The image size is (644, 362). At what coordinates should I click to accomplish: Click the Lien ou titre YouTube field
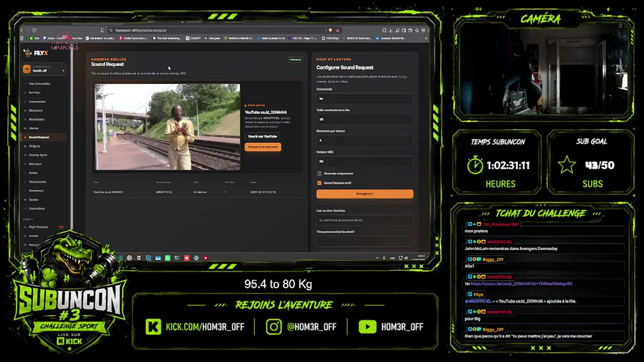(365, 220)
